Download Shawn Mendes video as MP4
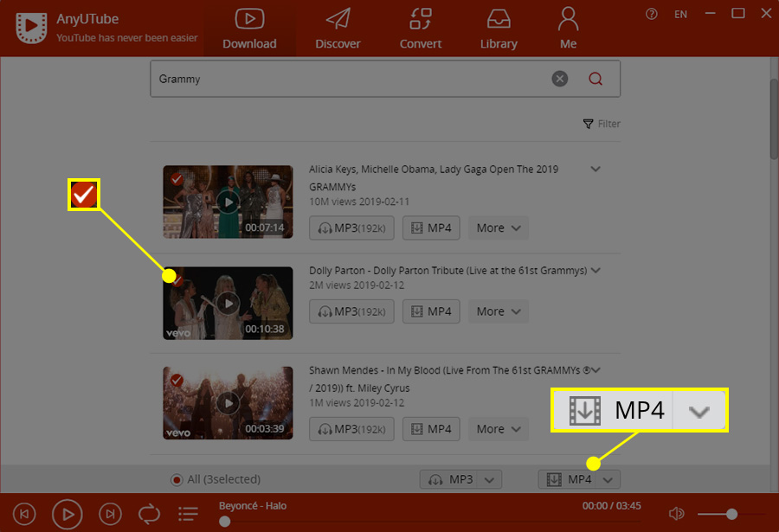779x532 pixels. click(x=431, y=429)
